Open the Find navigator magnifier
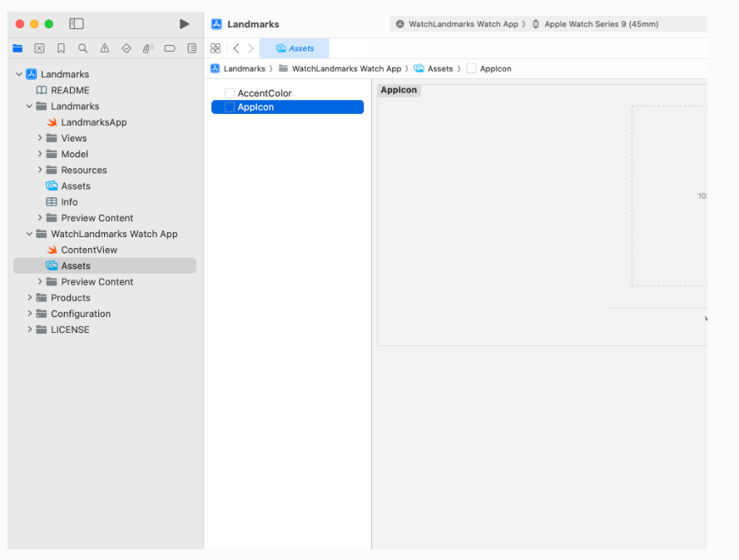This screenshot has width=739, height=560. (83, 48)
